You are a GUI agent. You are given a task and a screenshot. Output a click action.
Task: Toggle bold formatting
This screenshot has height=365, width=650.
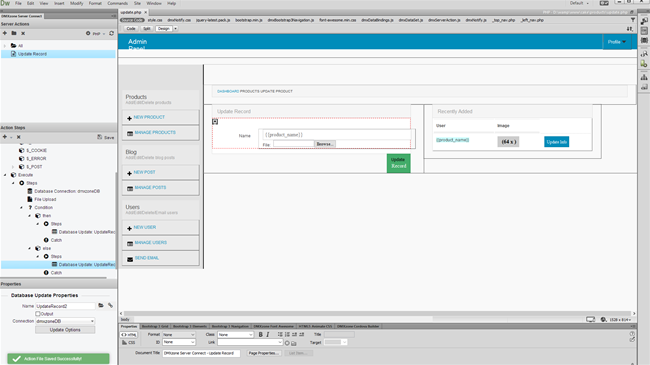(x=260, y=335)
